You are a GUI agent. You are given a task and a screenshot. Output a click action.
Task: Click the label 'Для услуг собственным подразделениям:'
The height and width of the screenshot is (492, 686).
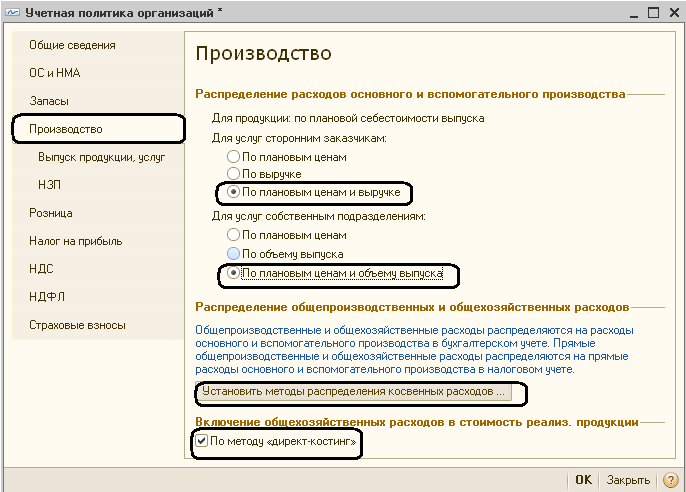click(x=318, y=216)
